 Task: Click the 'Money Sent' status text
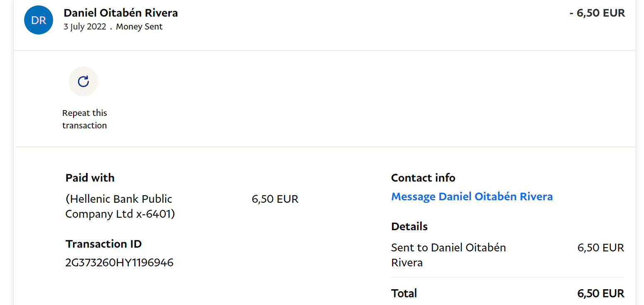click(x=139, y=27)
